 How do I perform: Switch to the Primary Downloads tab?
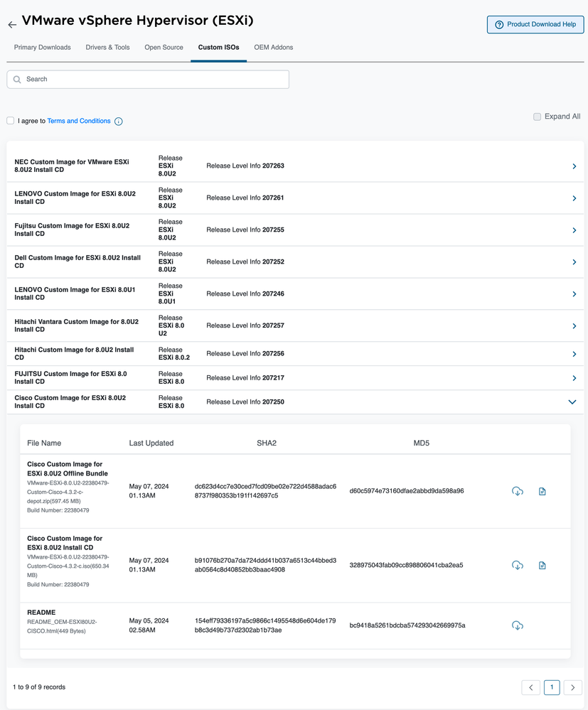(x=42, y=48)
